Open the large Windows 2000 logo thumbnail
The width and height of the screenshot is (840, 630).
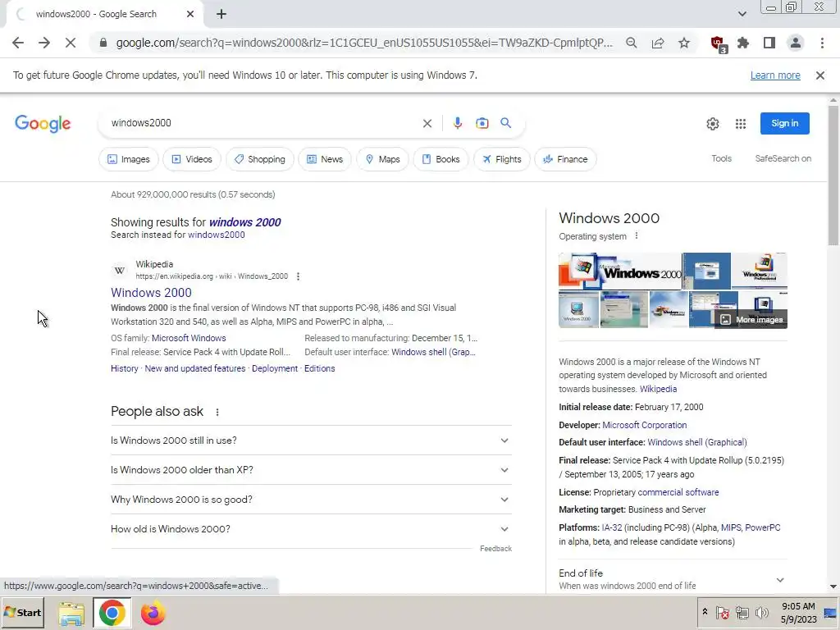tap(620, 271)
